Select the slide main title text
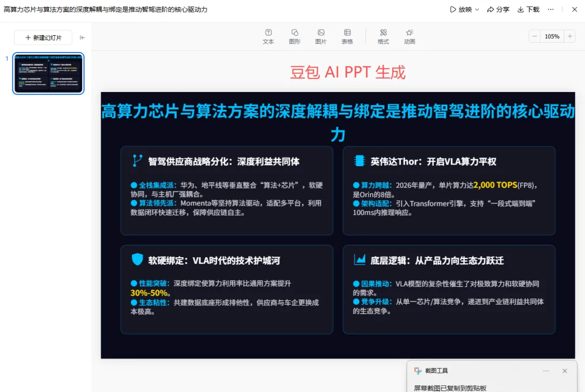585x392 pixels. point(338,122)
